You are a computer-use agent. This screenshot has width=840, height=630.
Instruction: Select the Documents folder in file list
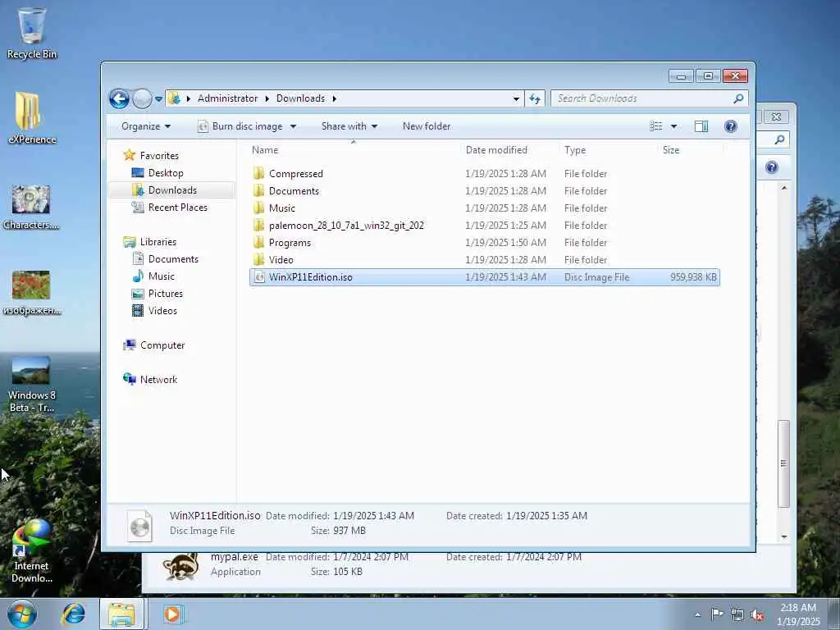click(x=294, y=191)
